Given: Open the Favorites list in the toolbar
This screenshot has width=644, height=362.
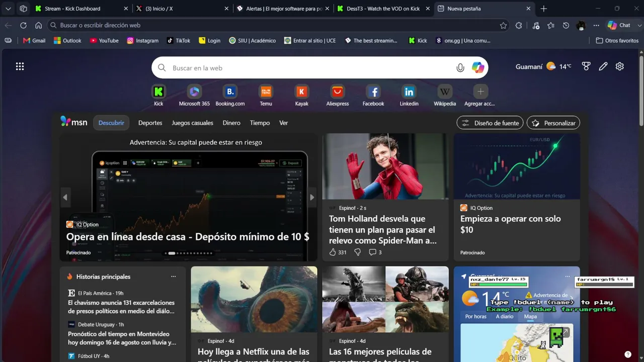Looking at the screenshot, I should click(x=551, y=25).
